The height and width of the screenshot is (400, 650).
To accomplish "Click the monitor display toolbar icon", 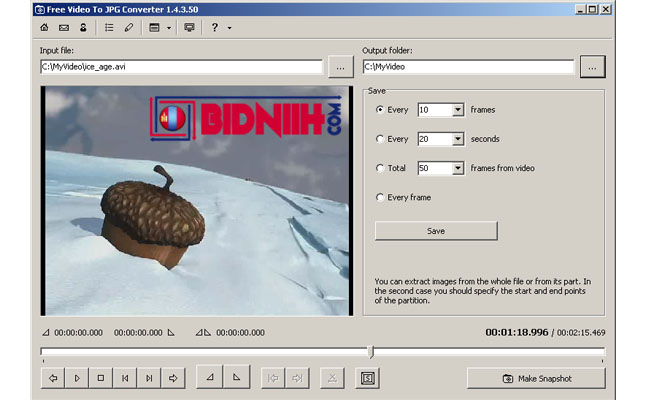I will pos(189,28).
